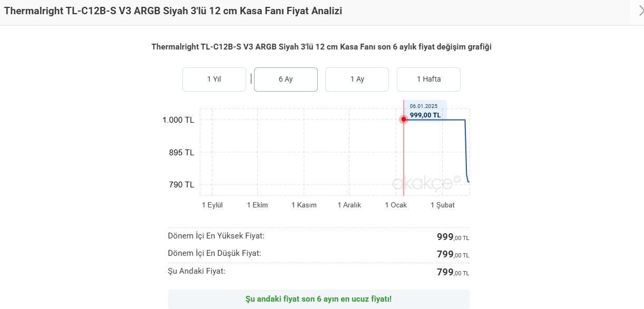
Task: Show the 1 Ay price history
Action: [x=357, y=79]
